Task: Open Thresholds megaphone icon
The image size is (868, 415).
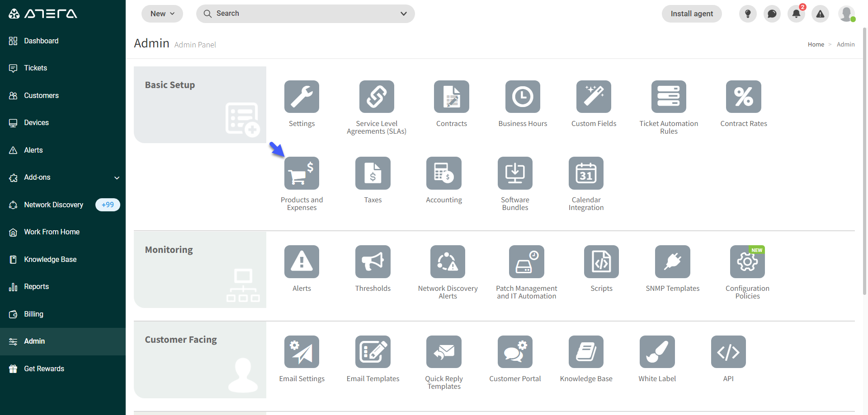Action: click(373, 261)
